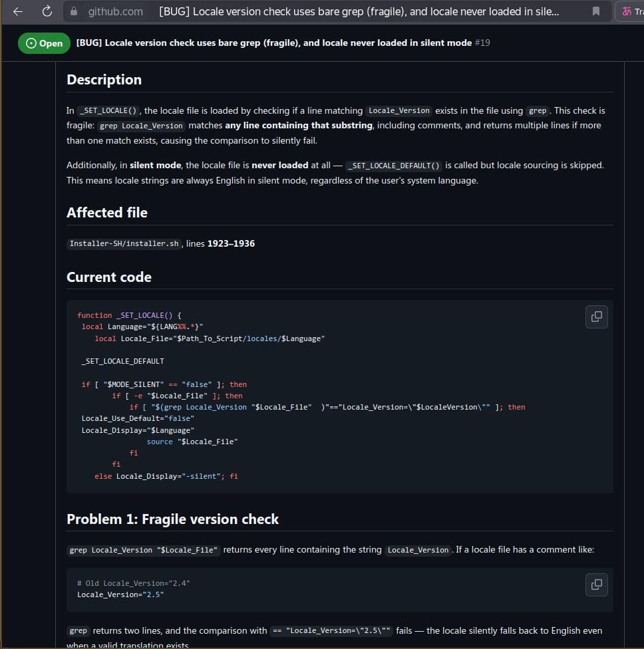Click the padlock site info icon

pyautogui.click(x=74, y=11)
